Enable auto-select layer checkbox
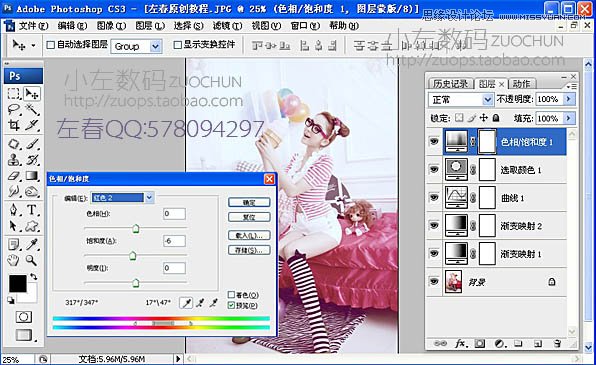The height and width of the screenshot is (365, 596). coord(50,45)
